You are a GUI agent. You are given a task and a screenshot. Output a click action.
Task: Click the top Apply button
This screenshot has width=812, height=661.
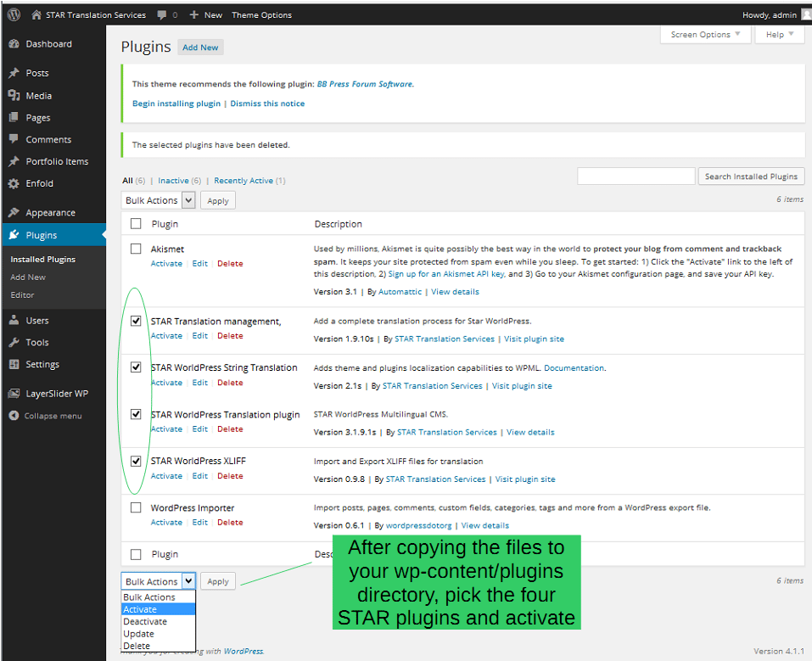click(x=218, y=200)
